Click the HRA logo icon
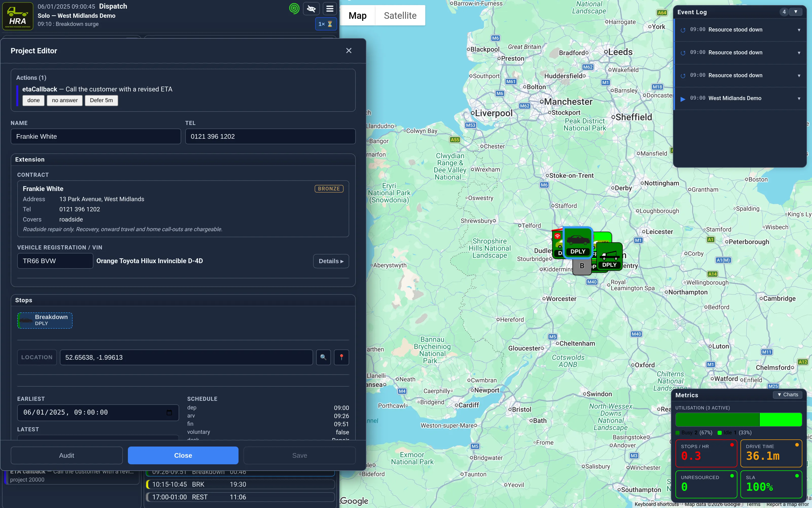 18,16
